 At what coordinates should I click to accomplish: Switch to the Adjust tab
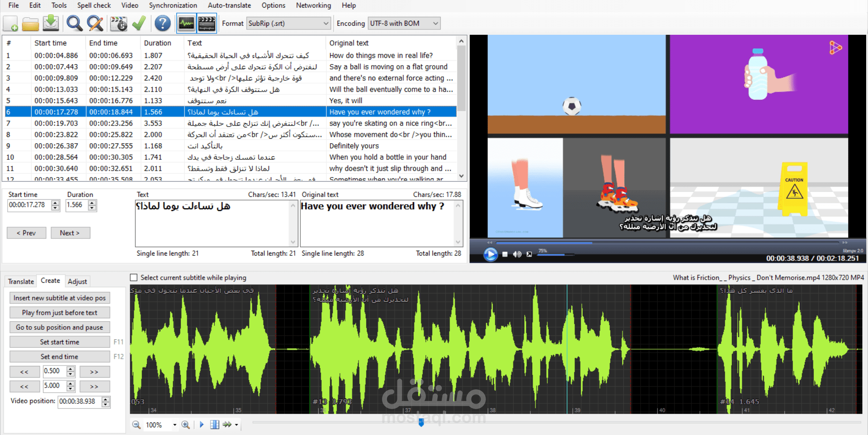point(77,281)
